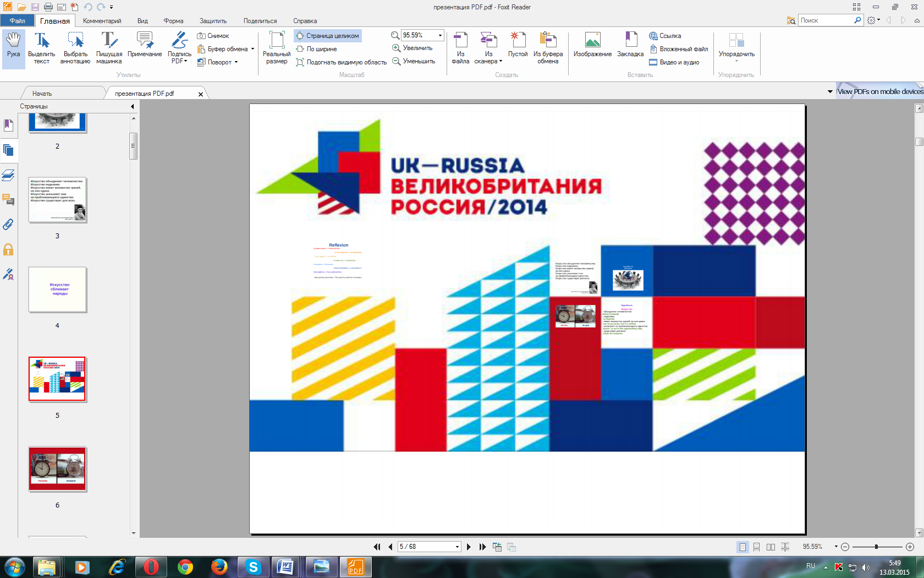Toggle Fit visible (Подогнать видимую область)

pyautogui.click(x=341, y=62)
